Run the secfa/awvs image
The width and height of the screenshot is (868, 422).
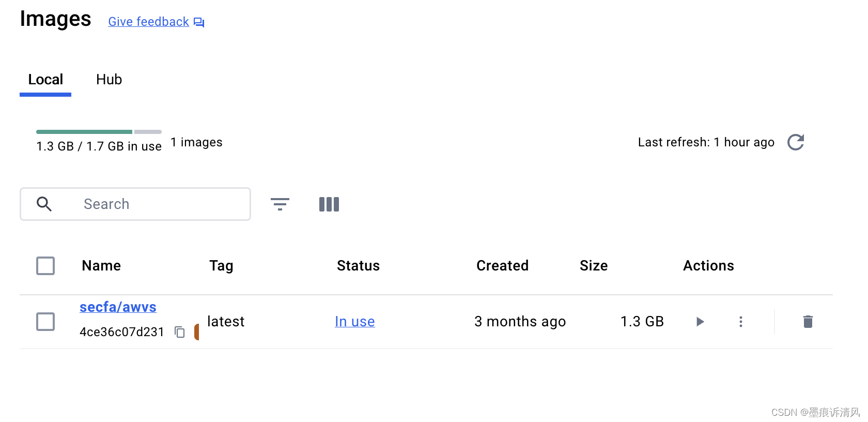point(700,322)
